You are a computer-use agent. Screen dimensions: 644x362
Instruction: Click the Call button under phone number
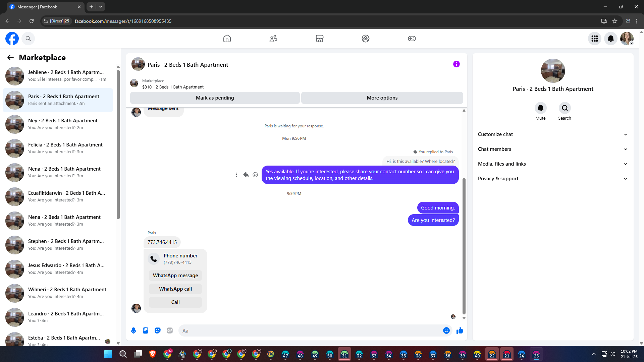175,302
